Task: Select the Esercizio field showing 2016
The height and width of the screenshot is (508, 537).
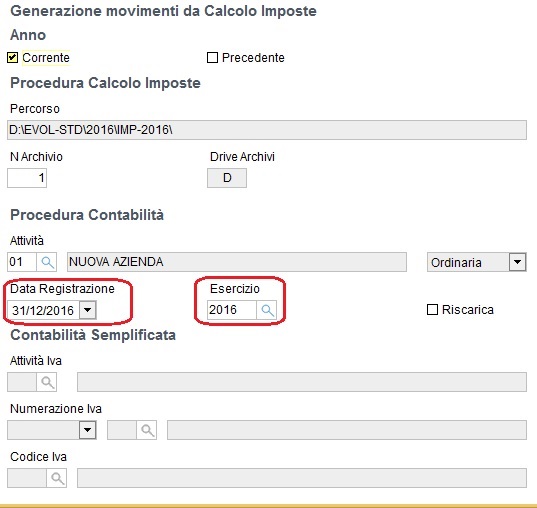Action: (x=232, y=310)
